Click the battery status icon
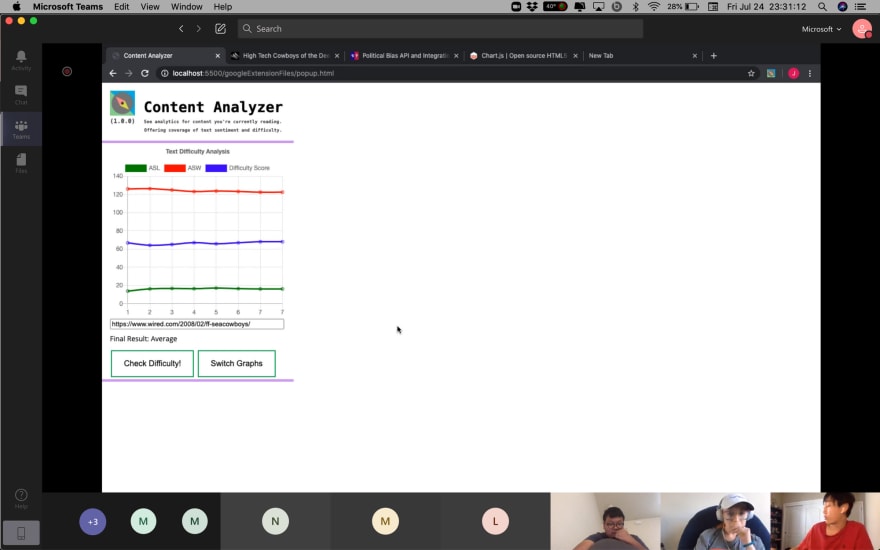This screenshot has height=550, width=880. [691, 7]
